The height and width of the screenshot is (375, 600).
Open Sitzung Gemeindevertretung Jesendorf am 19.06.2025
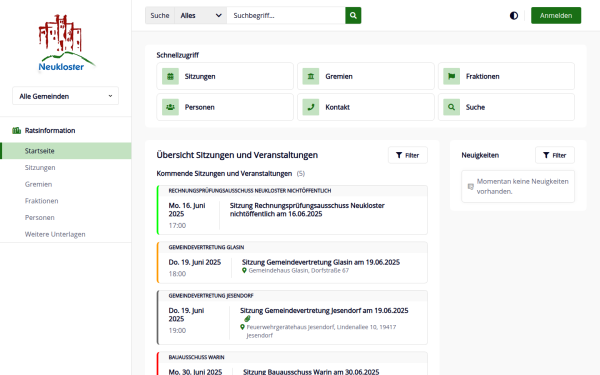324,310
